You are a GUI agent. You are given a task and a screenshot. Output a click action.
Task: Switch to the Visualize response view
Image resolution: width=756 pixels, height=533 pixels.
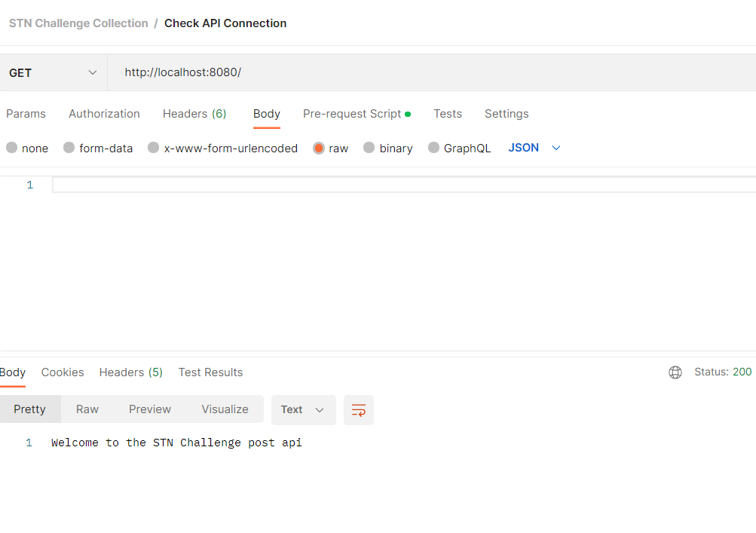click(x=225, y=409)
